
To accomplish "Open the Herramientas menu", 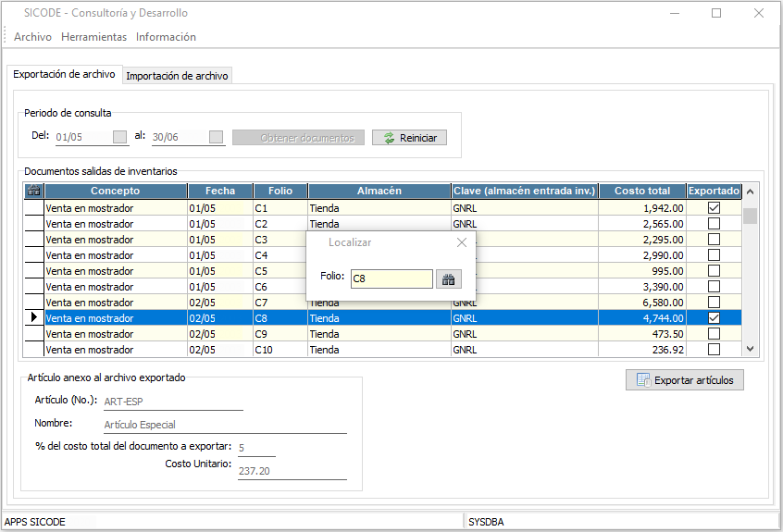I will (93, 37).
